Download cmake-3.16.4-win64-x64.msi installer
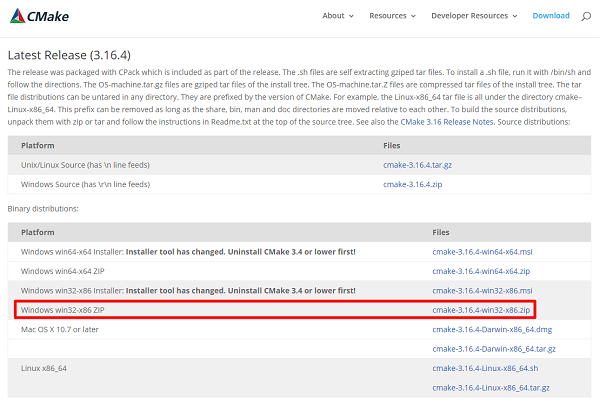Image resolution: width=600 pixels, height=405 pixels. (x=482, y=252)
